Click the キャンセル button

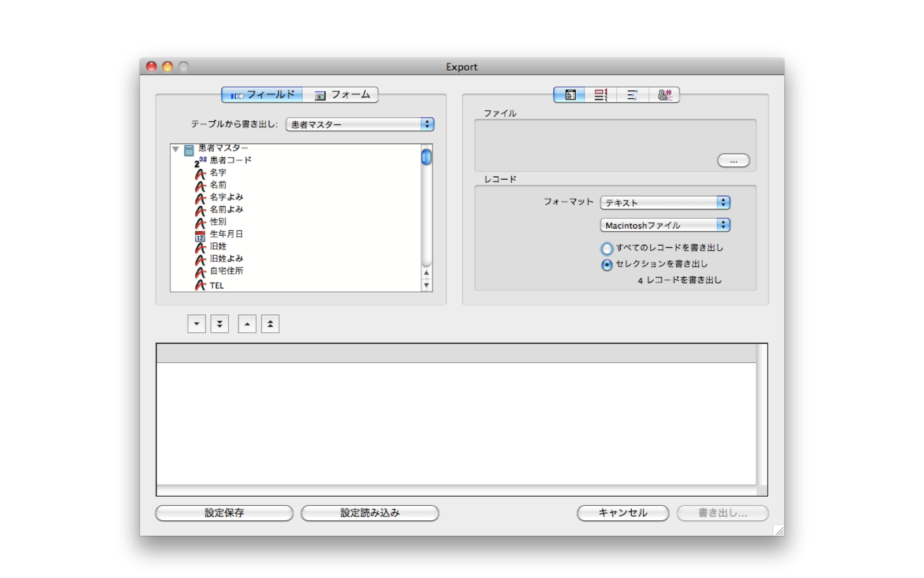(x=623, y=513)
